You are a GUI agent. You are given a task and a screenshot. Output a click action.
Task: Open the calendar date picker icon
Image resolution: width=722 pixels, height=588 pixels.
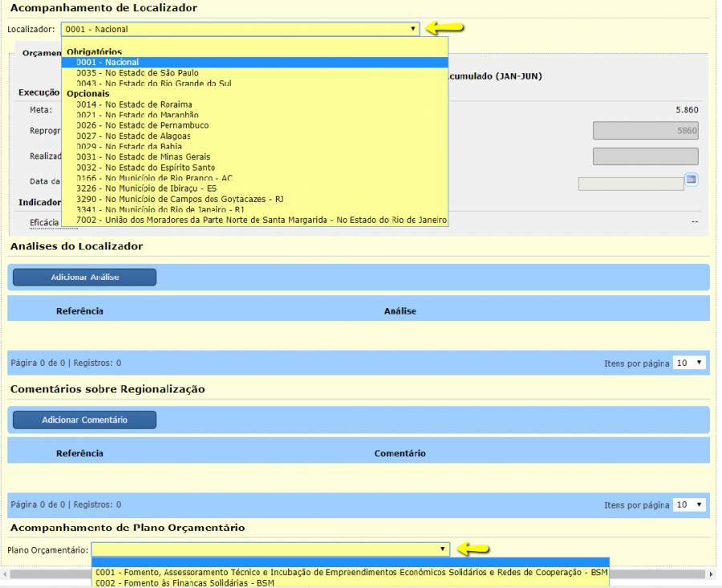pyautogui.click(x=691, y=180)
